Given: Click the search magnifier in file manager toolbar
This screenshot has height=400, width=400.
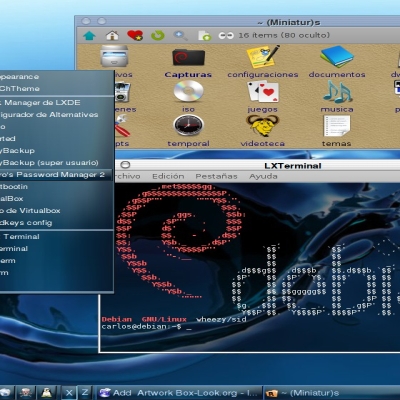Looking at the screenshot, I should click(180, 35).
